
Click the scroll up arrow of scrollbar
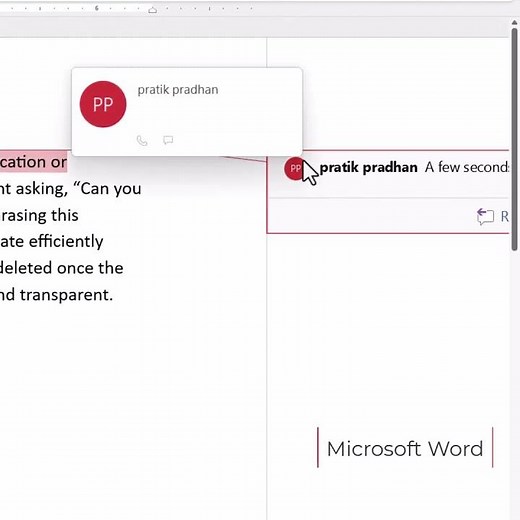515,23
